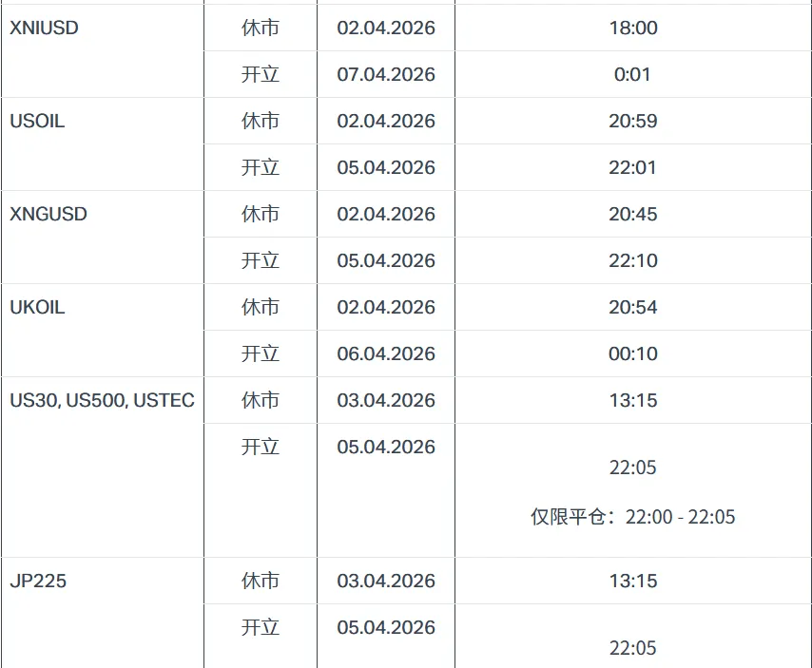Click the 20:59 time for USOIL
The width and height of the screenshot is (812, 668).
tap(633, 121)
